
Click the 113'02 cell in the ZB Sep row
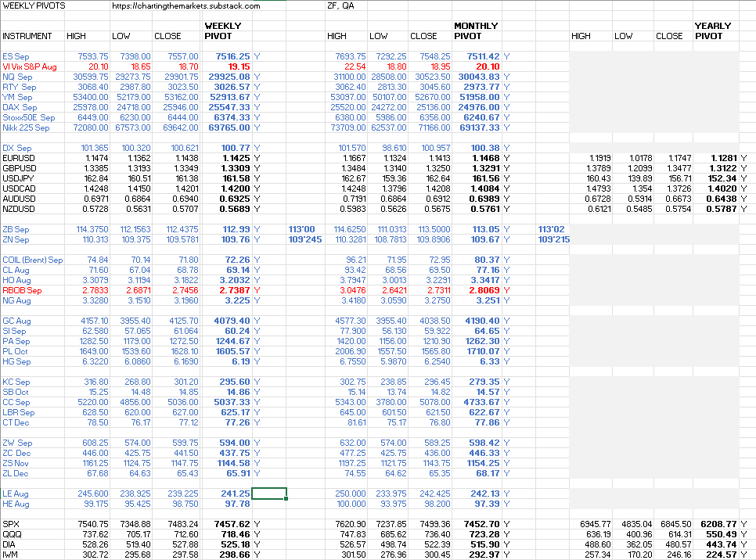pos(551,229)
